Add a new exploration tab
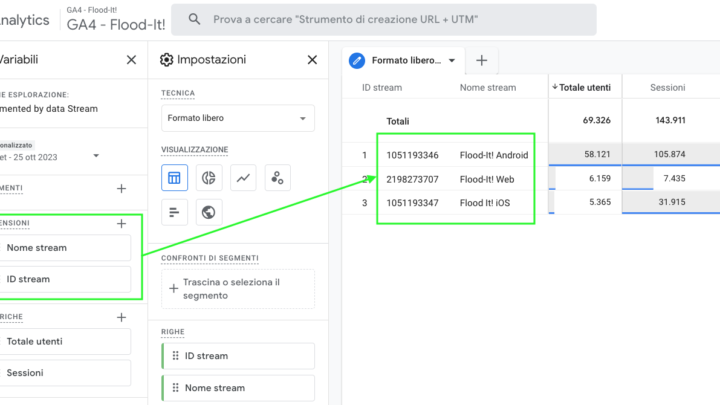720x405 pixels. (482, 60)
